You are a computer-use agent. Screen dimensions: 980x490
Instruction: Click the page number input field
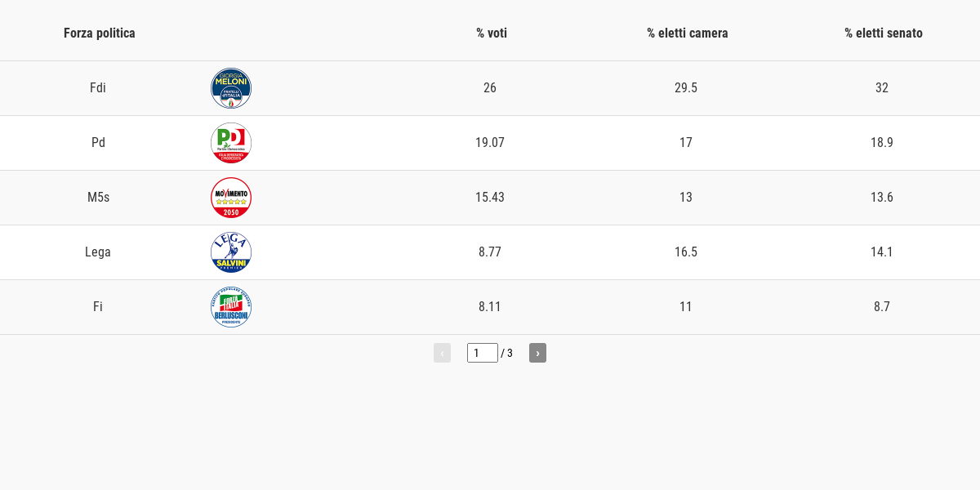pos(482,353)
